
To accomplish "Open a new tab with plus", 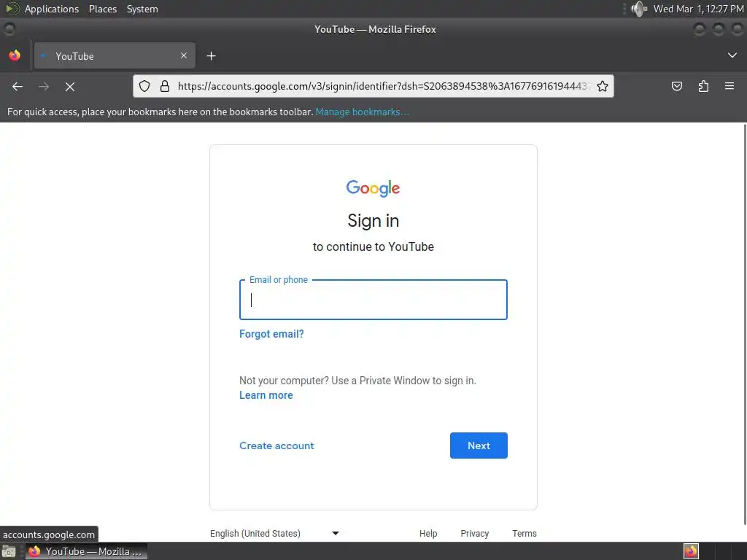I will (x=211, y=56).
